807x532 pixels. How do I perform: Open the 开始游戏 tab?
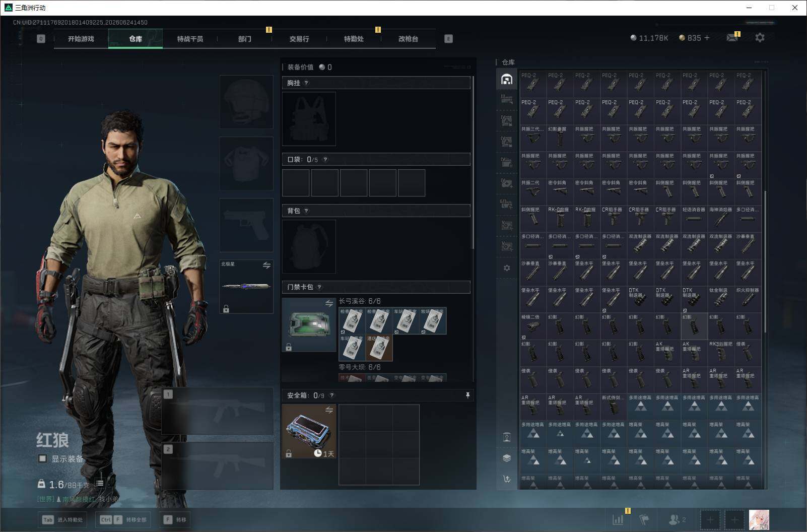pyautogui.click(x=81, y=39)
